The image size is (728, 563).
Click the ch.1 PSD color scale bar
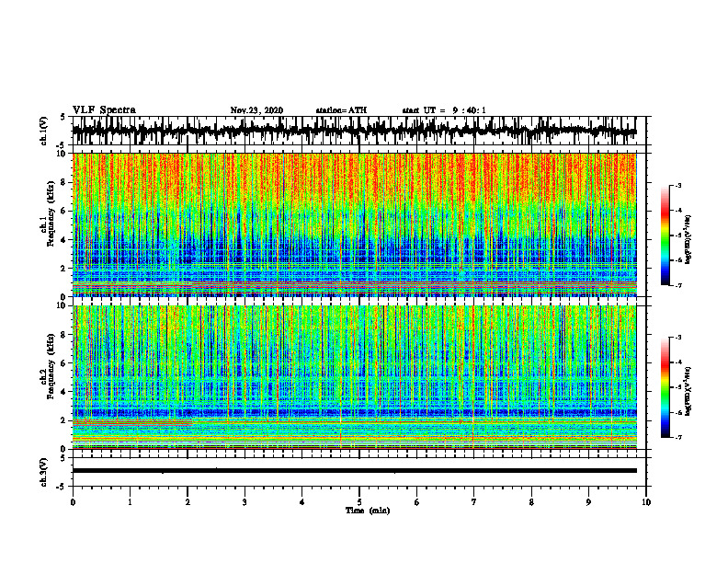click(x=665, y=236)
